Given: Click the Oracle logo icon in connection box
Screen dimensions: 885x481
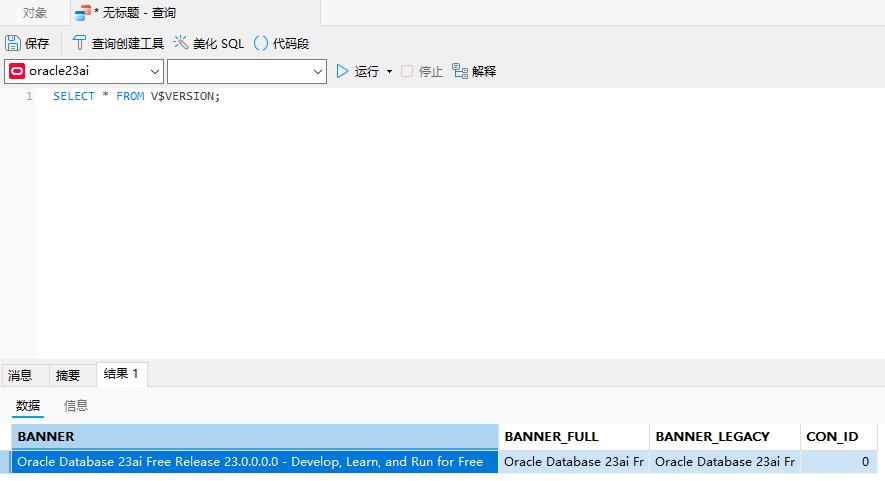Looking at the screenshot, I should (x=17, y=71).
